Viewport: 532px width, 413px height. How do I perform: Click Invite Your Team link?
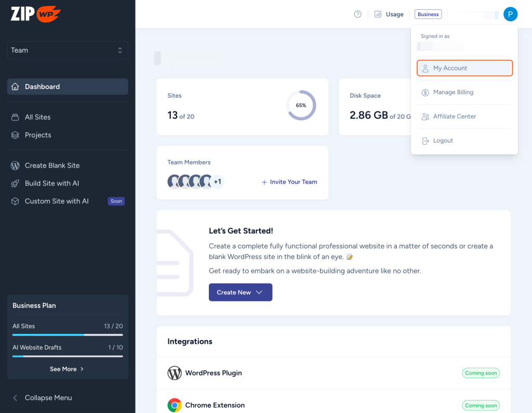click(289, 182)
